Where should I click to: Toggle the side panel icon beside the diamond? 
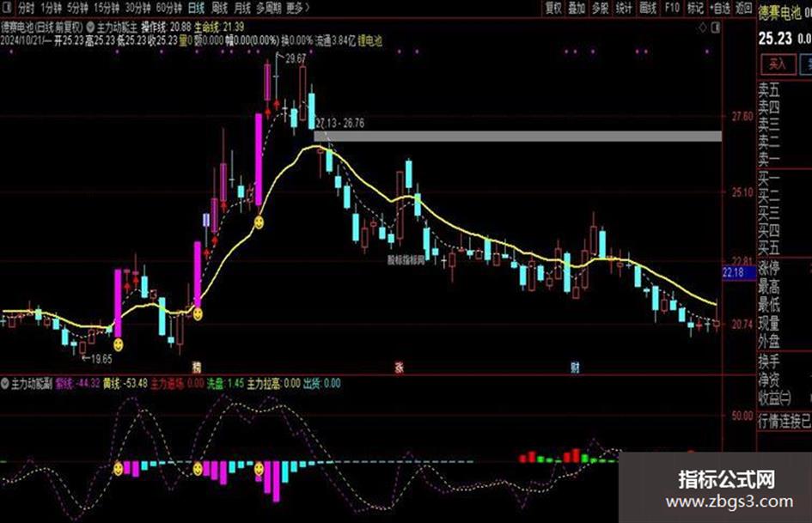(716, 28)
